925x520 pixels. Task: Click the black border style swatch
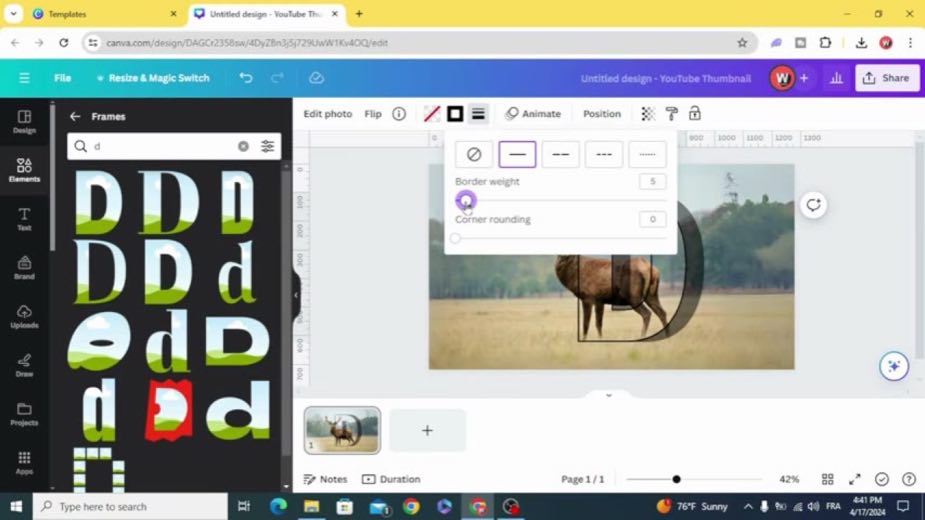455,113
